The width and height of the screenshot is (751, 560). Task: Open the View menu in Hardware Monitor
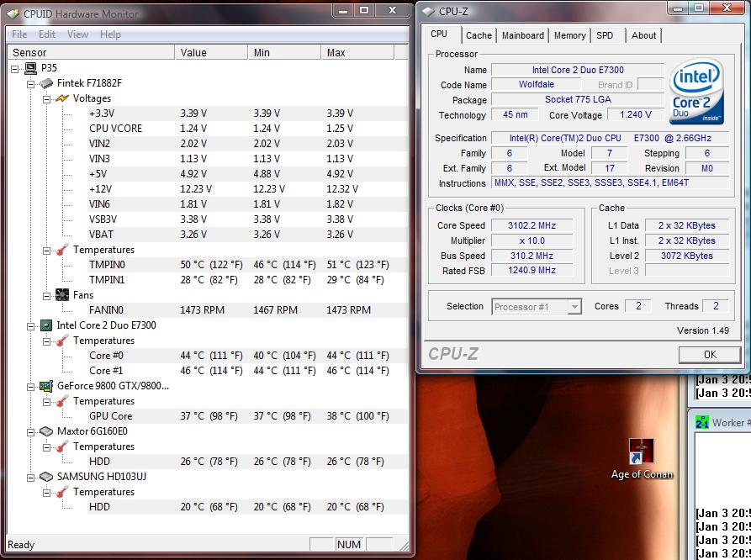click(x=77, y=34)
